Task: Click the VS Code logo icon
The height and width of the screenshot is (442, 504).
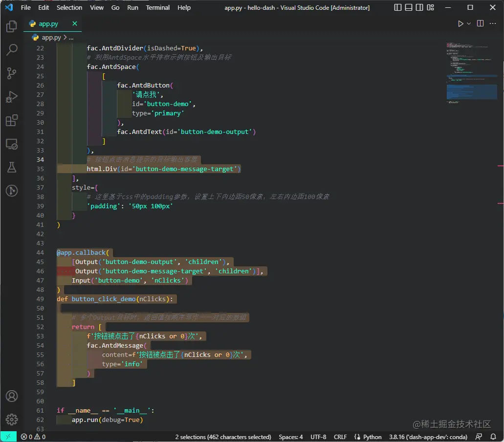Action: 9,7
